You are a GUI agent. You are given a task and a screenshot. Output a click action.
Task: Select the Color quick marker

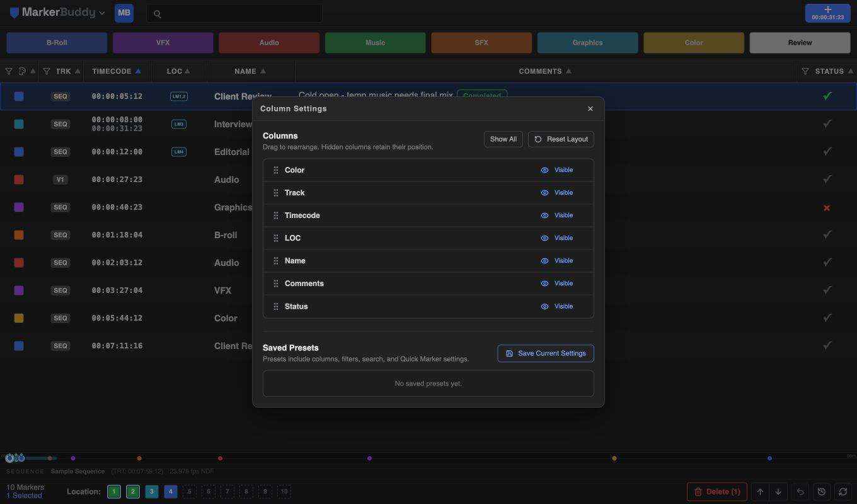(x=694, y=43)
